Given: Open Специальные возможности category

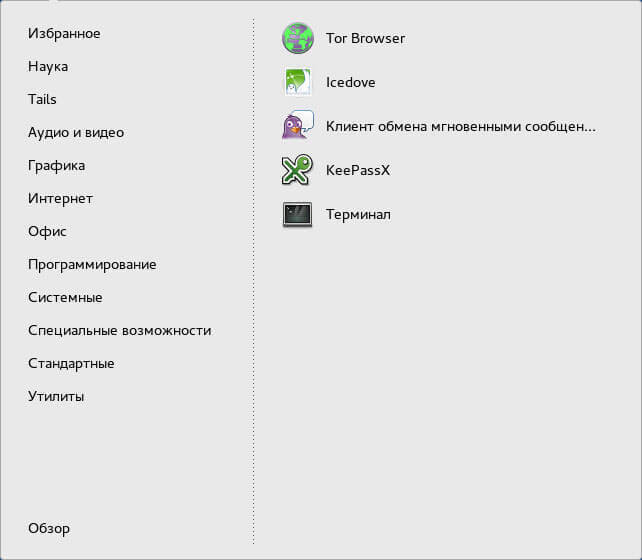Looking at the screenshot, I should point(120,330).
